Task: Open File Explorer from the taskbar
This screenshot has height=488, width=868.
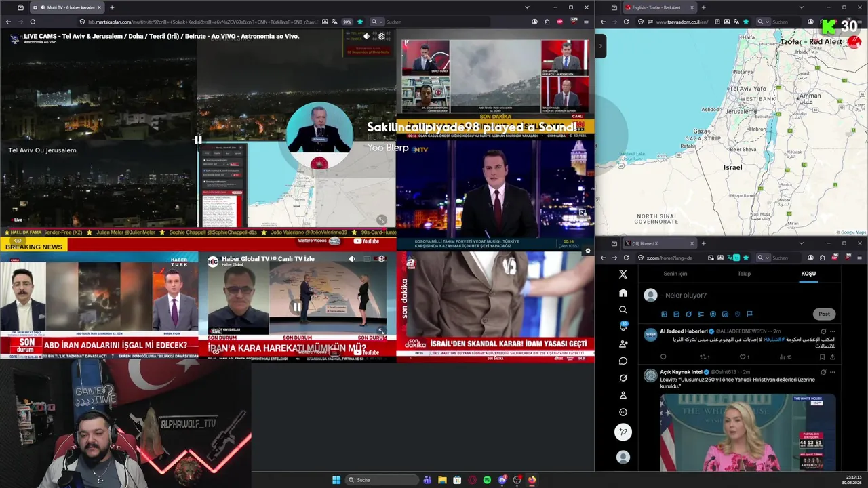Action: (442, 480)
